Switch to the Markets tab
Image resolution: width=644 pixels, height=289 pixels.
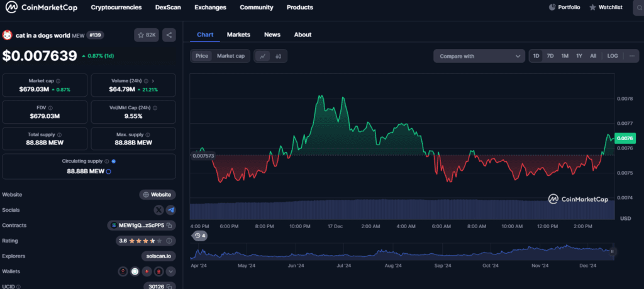coord(238,35)
